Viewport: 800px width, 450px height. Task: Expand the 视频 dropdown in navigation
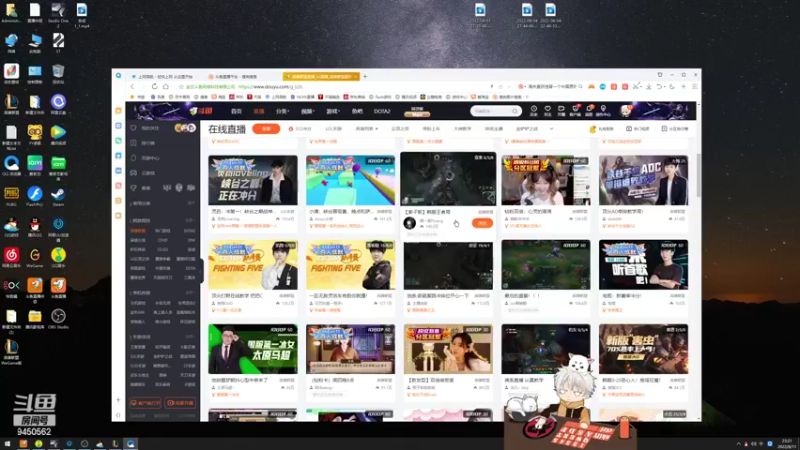click(x=307, y=111)
